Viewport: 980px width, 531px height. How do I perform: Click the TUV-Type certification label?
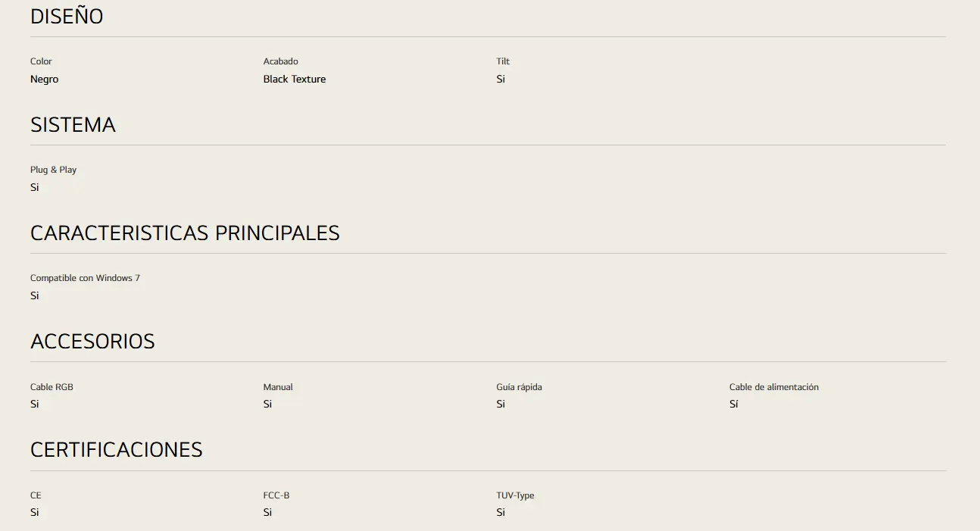pos(515,495)
